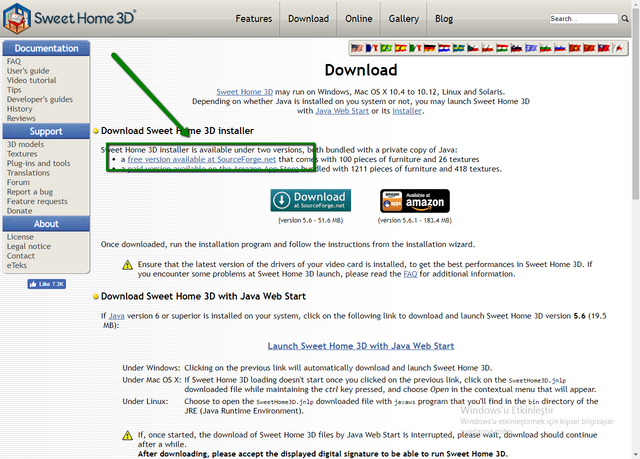Screen dimensions: 640x459
Task: Click the Facebook Like button
Action: [47, 284]
